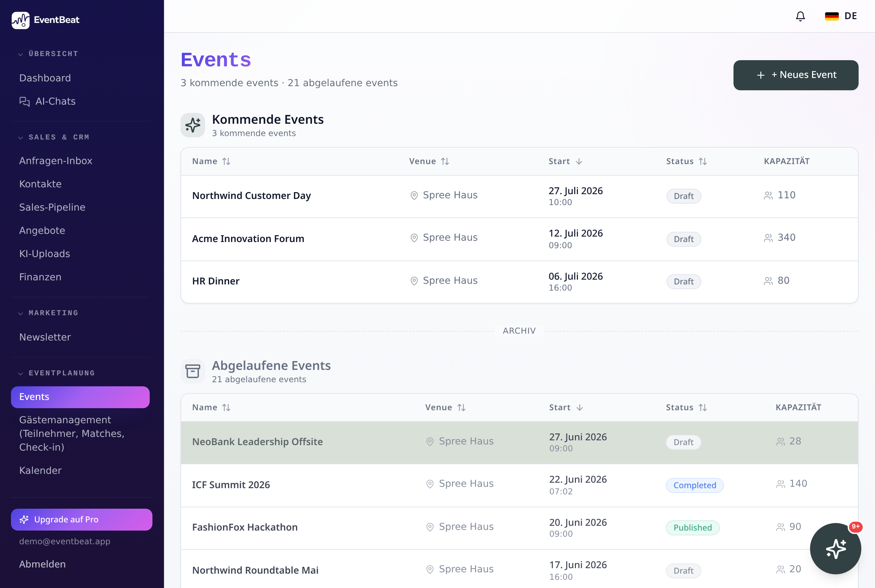Image resolution: width=875 pixels, height=588 pixels.
Task: Sort upcoming events by Name arrows
Action: click(x=226, y=161)
